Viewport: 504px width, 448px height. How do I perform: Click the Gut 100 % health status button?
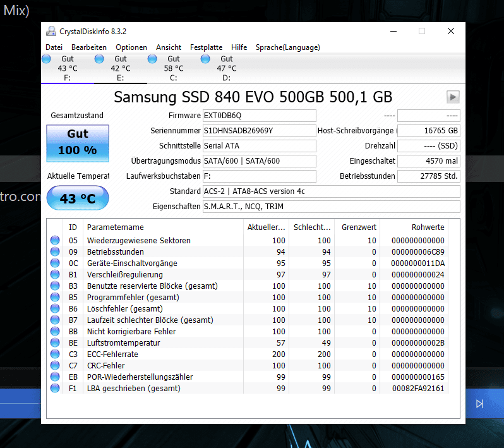pyautogui.click(x=78, y=143)
